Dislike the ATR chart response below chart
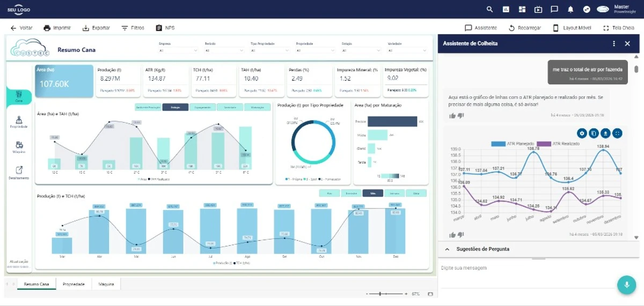This screenshot has height=306, width=644. point(460,235)
